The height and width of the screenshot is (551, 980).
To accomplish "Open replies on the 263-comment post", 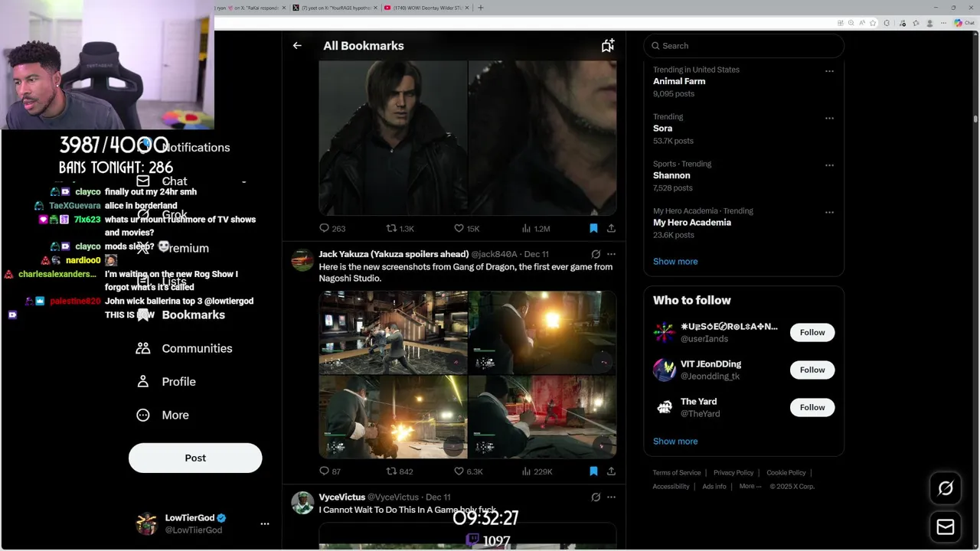I will tap(332, 228).
